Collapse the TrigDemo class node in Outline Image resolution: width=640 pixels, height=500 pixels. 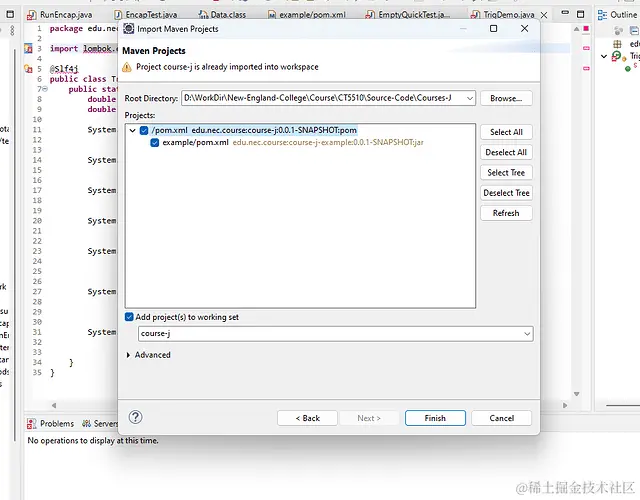pos(604,56)
